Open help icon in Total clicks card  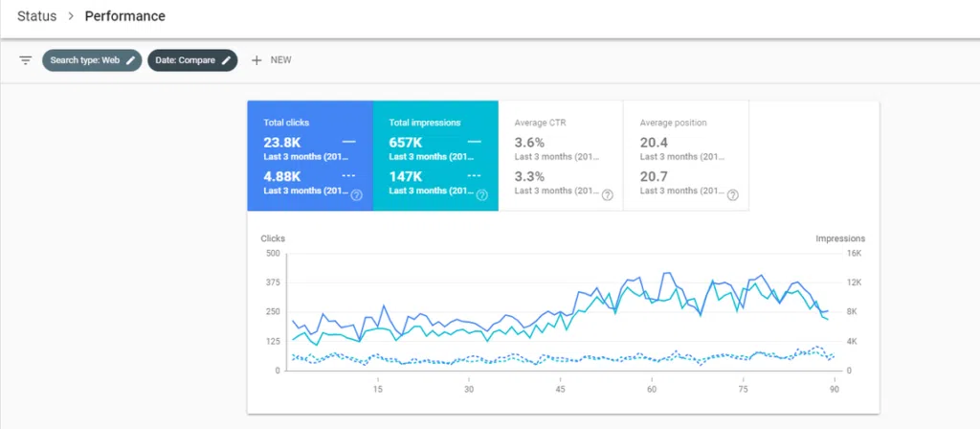pos(356,194)
